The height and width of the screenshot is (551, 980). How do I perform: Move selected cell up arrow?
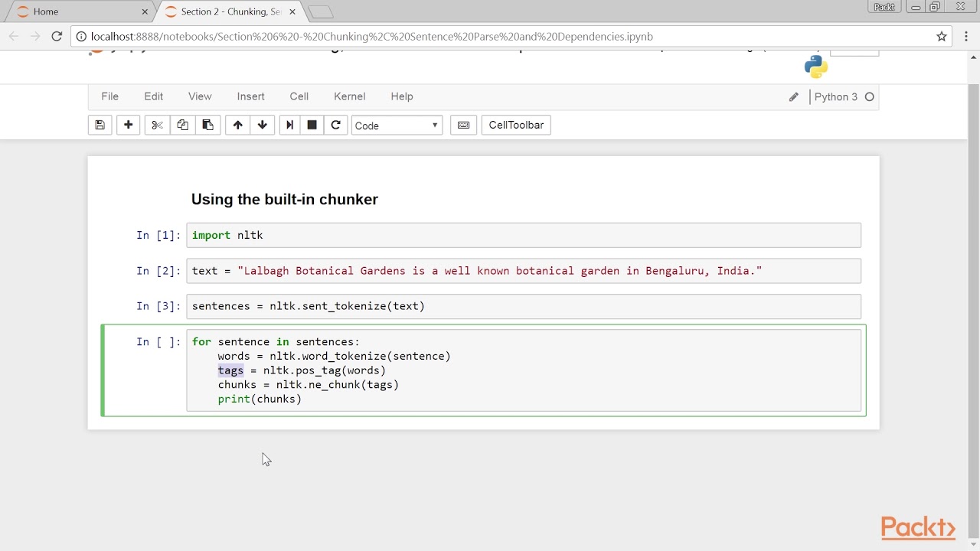point(237,125)
